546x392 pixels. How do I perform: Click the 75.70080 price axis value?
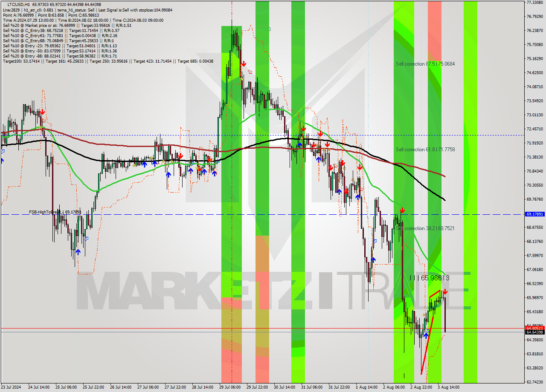(x=534, y=45)
